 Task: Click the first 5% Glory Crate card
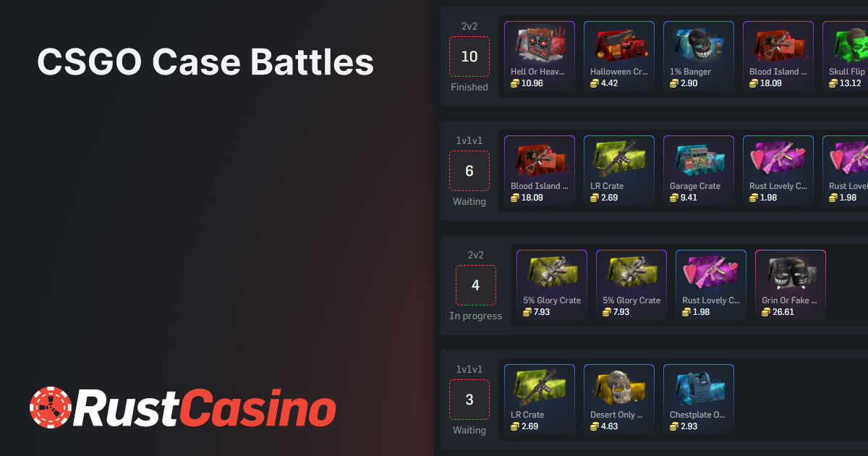pos(552,284)
